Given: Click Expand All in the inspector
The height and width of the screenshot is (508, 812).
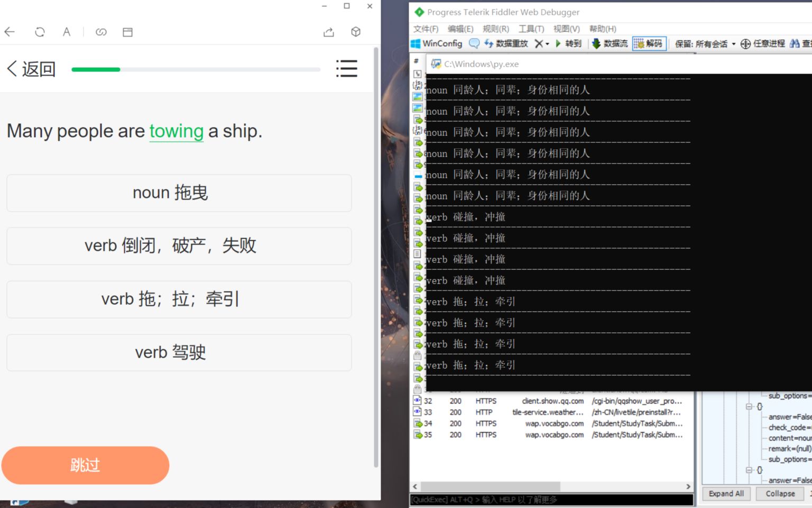Looking at the screenshot, I should click(726, 494).
